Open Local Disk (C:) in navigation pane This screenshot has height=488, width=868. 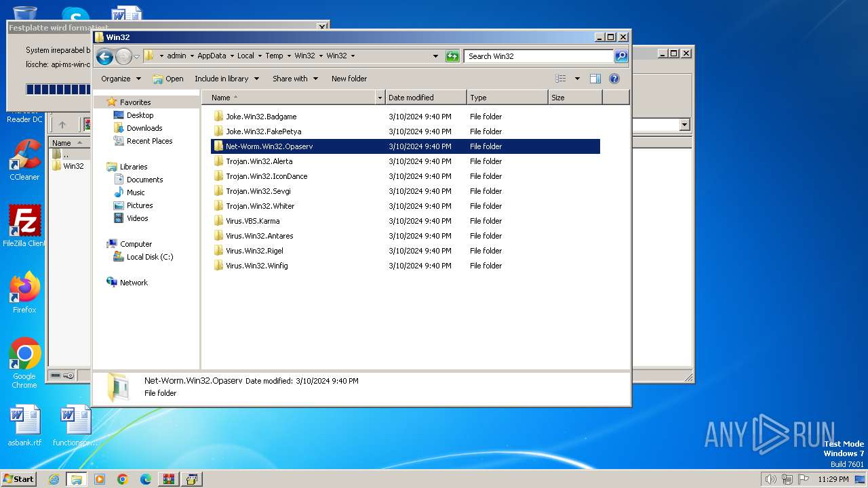[150, 257]
